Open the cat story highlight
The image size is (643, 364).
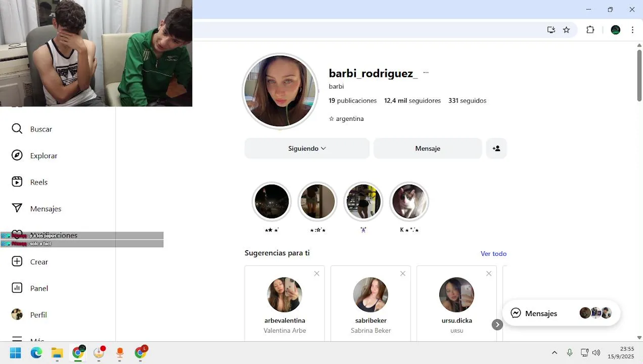(409, 201)
